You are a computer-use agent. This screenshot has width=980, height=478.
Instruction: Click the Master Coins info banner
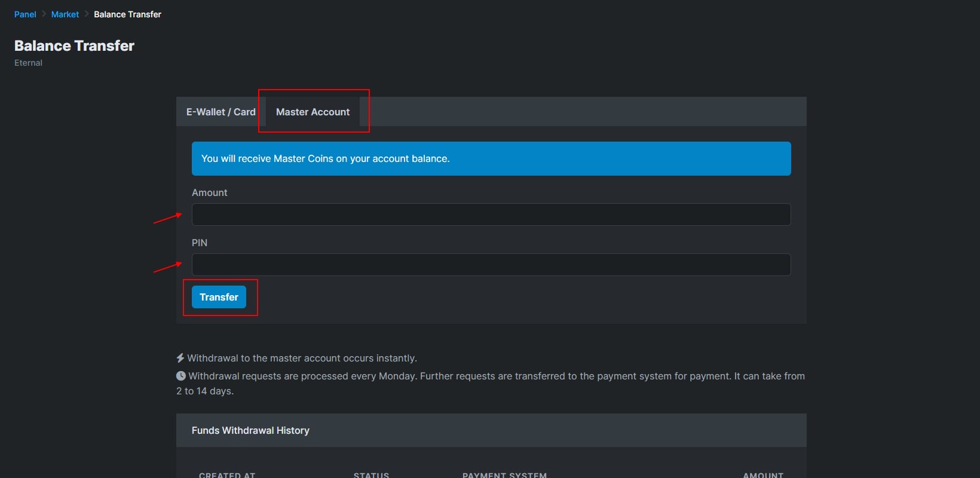click(491, 158)
